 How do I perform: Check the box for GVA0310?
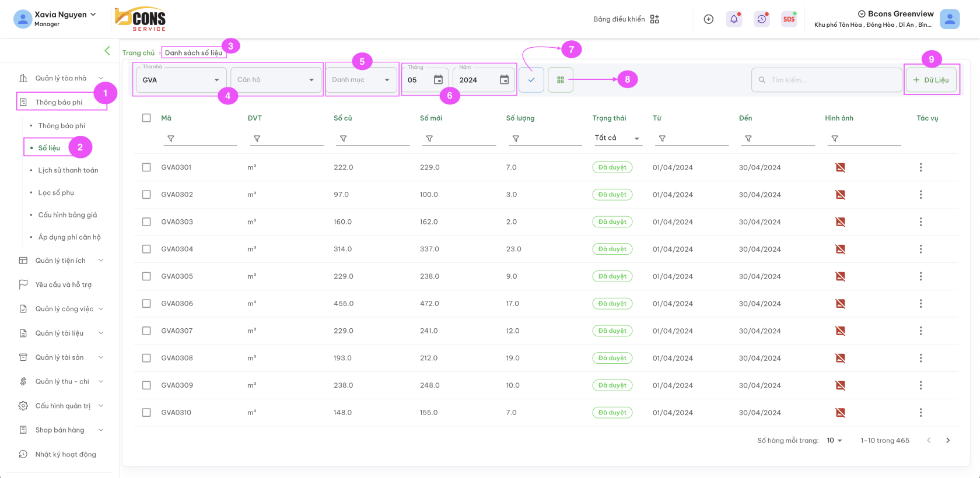[x=146, y=413]
